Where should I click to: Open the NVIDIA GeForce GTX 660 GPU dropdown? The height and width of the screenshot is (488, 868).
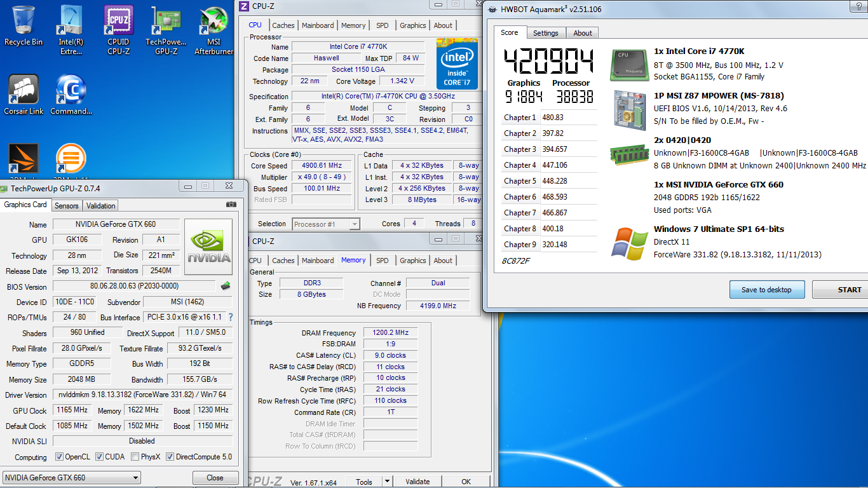72,478
